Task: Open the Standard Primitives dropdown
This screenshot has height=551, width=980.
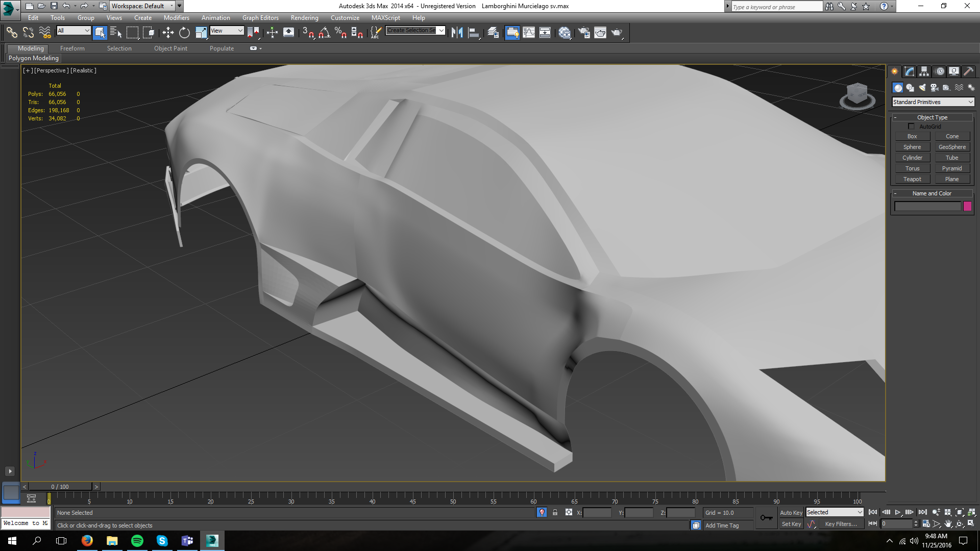Action: pyautogui.click(x=932, y=102)
